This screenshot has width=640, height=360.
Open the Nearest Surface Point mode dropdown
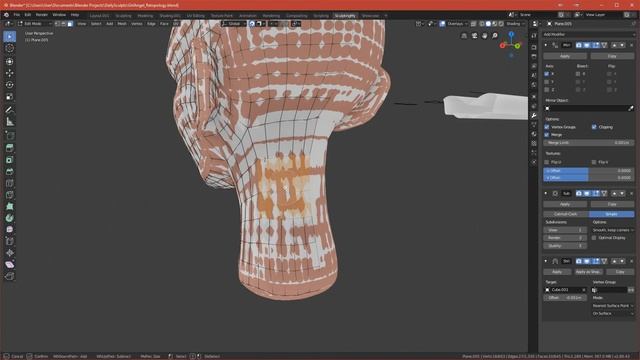click(x=613, y=306)
